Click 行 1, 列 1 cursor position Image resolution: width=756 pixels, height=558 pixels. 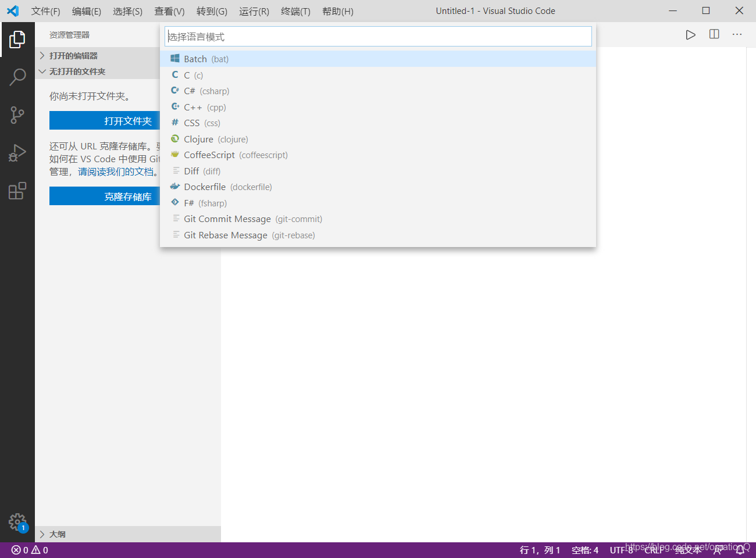tap(540, 550)
